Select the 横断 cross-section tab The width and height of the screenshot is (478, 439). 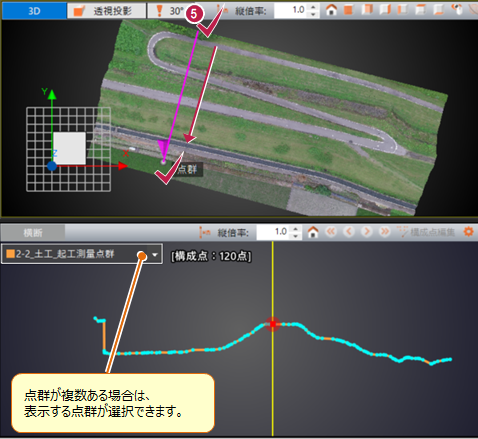[33, 232]
